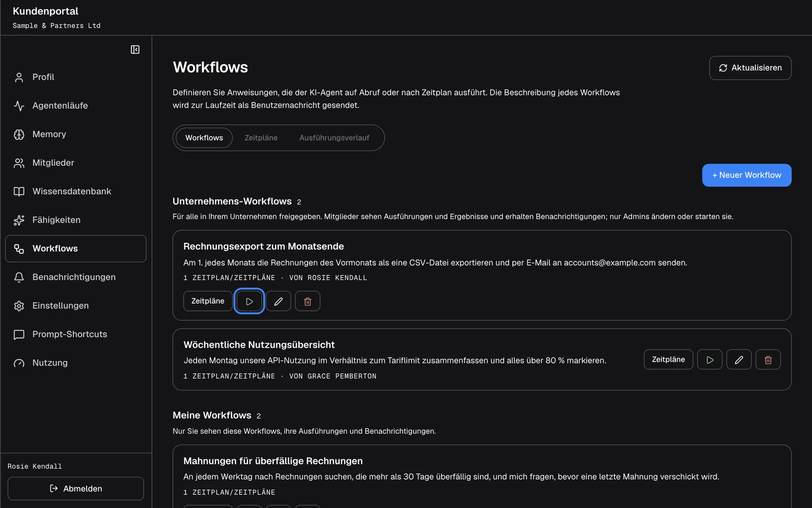Collapse the sidebar with the panel icon
The height and width of the screenshot is (508, 812).
coord(135,50)
